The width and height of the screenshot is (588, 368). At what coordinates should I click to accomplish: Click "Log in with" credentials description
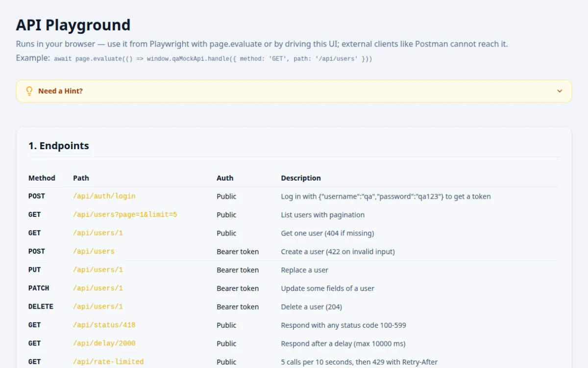[x=386, y=196]
